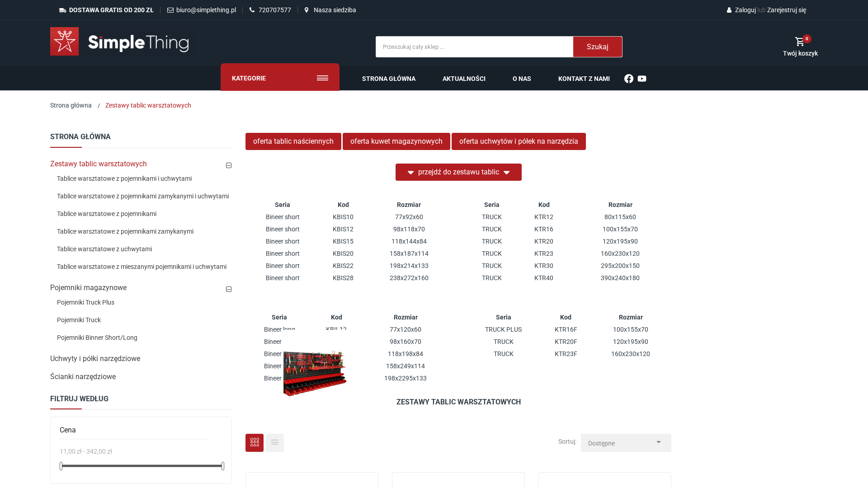The image size is (868, 488).
Task: Open Pojemniki Truck Plus subcategory
Action: pyautogui.click(x=85, y=302)
